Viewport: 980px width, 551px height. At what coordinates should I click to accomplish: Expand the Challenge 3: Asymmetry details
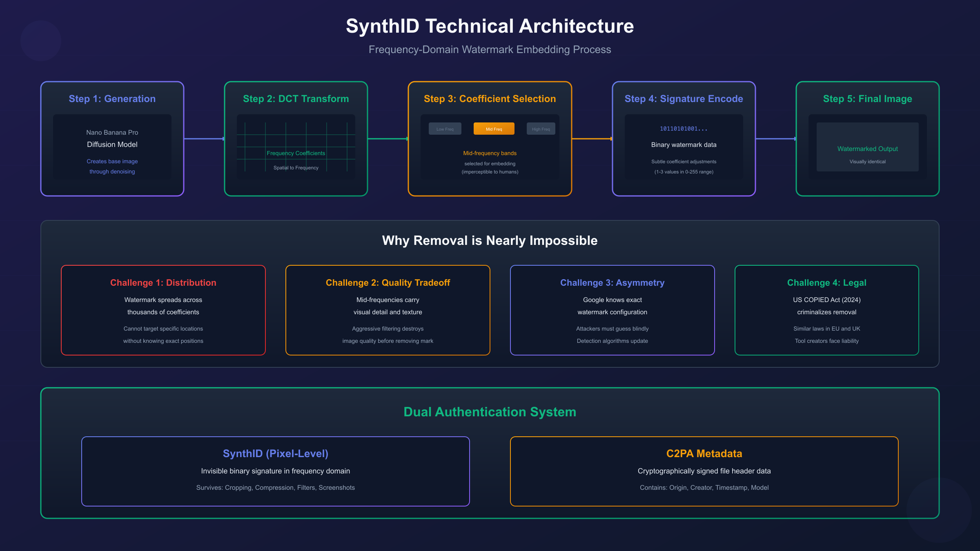612,282
